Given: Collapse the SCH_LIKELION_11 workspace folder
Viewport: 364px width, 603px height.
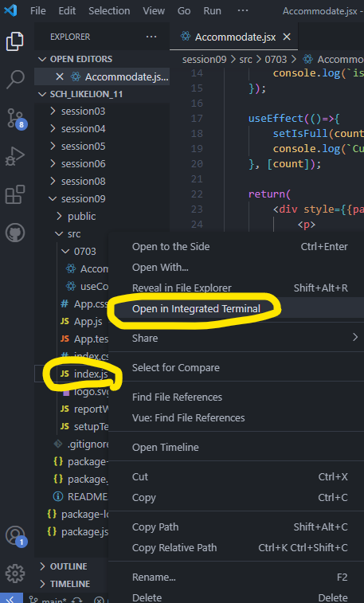Looking at the screenshot, I should point(102,94).
